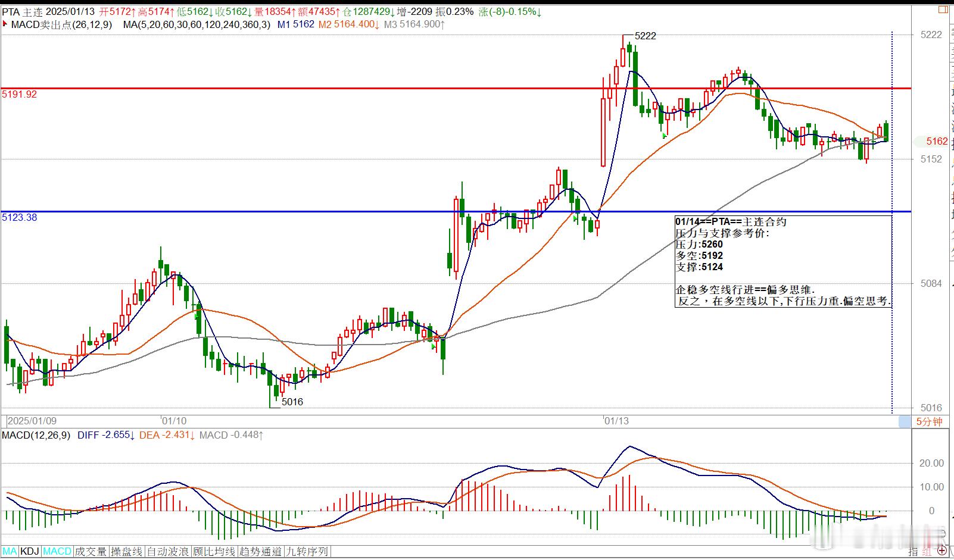This screenshot has width=954, height=560.
Task: Click the 'MACD卖出点(26,12,9)' indicator label
Action: 62,24
